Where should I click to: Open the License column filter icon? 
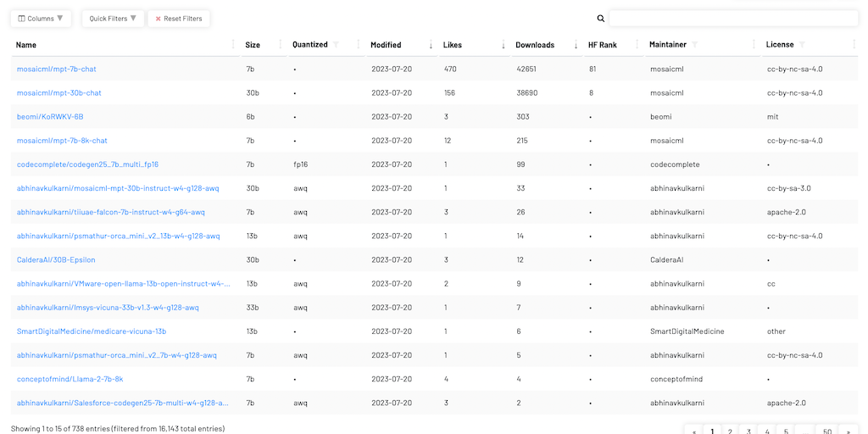(802, 44)
